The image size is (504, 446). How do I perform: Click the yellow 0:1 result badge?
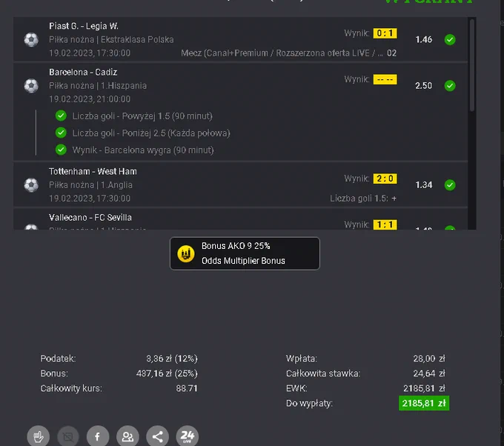(x=385, y=33)
